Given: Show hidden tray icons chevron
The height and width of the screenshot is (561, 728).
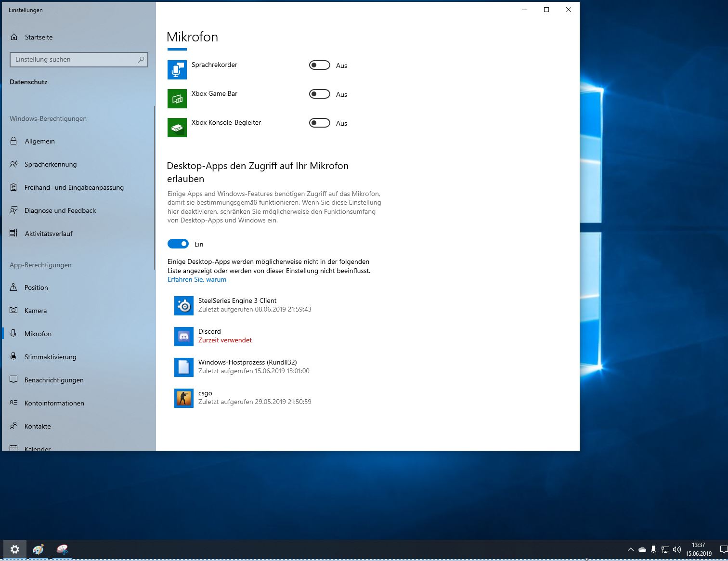Looking at the screenshot, I should (x=630, y=549).
